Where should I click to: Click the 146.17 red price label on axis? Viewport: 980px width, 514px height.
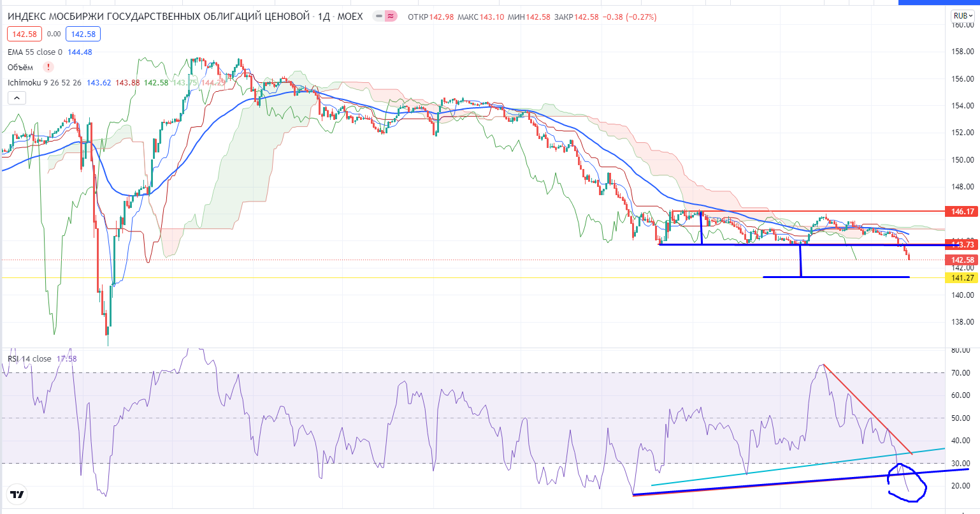962,211
